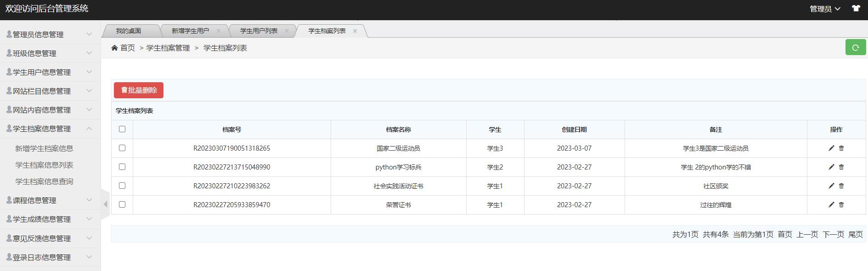The height and width of the screenshot is (271, 868).
Task: Click user icon beside 登录日志信息管理
Action: pos(9,257)
